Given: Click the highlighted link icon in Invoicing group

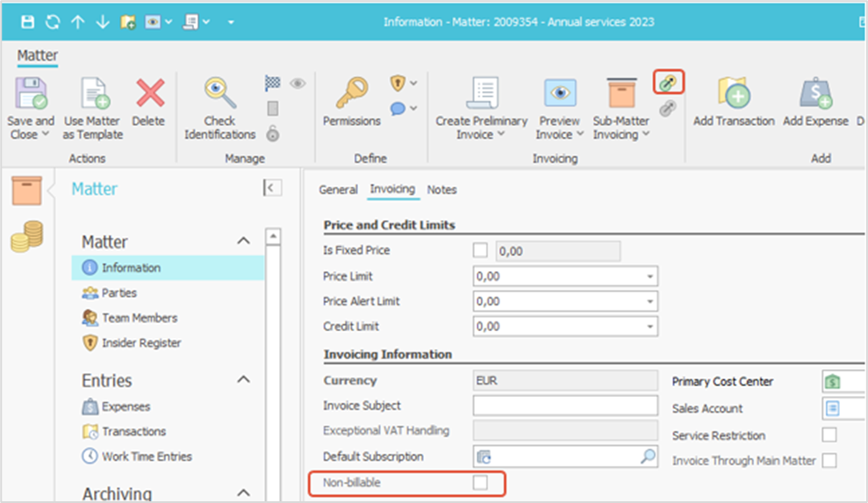Looking at the screenshot, I should click(x=669, y=83).
